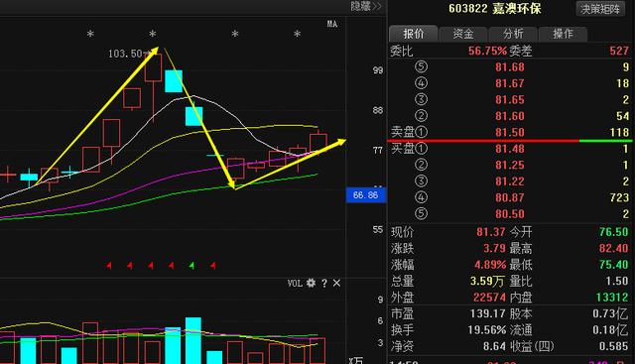Click the 量比 value 1.50
This screenshot has height=364, width=635.
pos(617,281)
